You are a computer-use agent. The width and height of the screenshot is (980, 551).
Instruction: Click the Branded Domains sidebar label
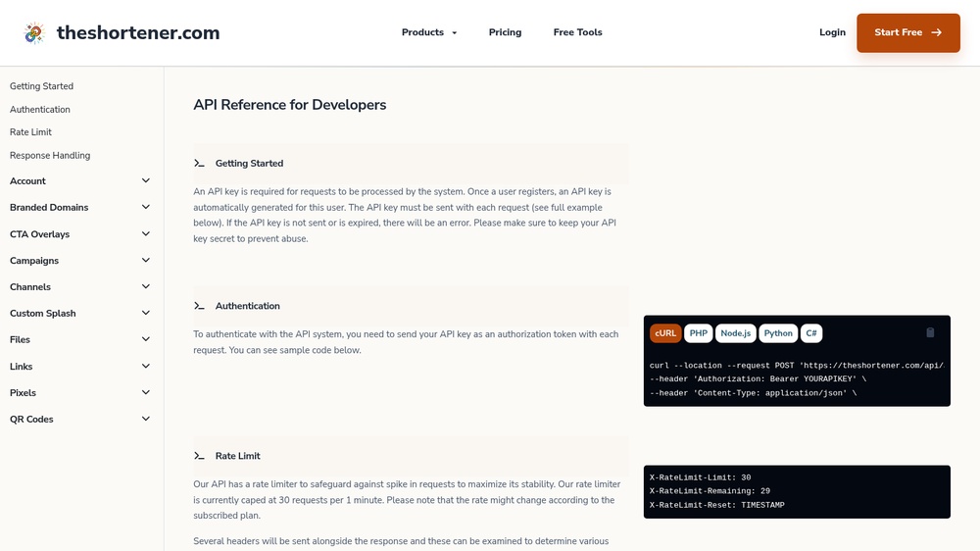[49, 207]
